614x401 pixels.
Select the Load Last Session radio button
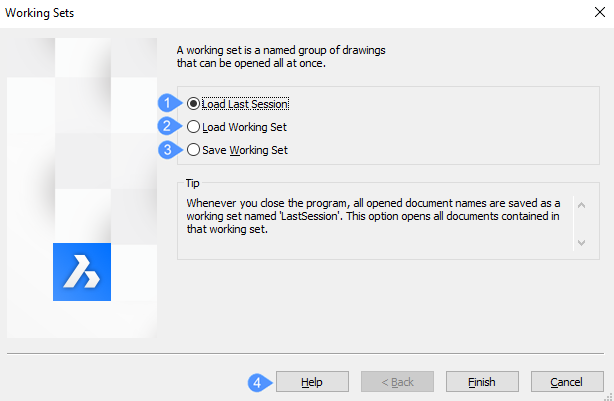pos(194,103)
